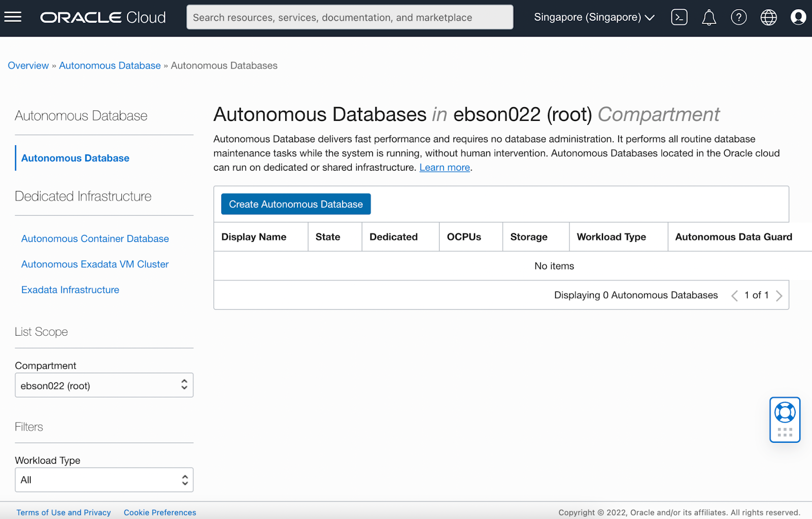Click the 'List Scope' section heading
Image resolution: width=812 pixels, height=519 pixels.
pyautogui.click(x=41, y=332)
